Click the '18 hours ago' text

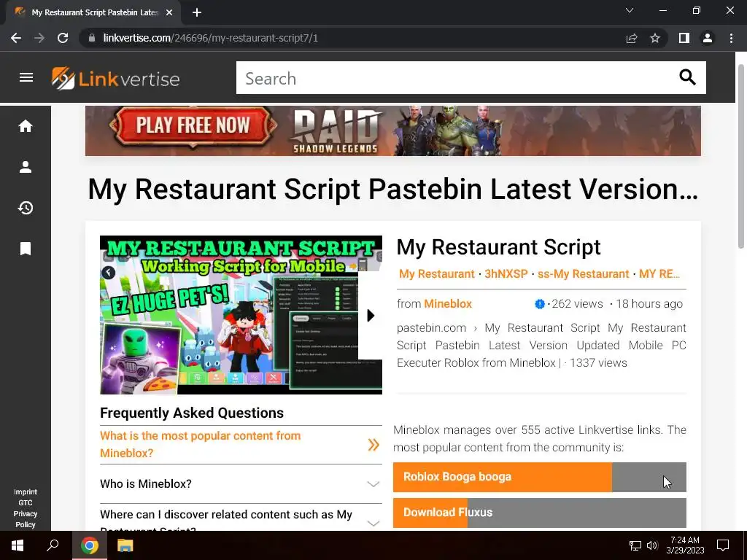click(649, 304)
